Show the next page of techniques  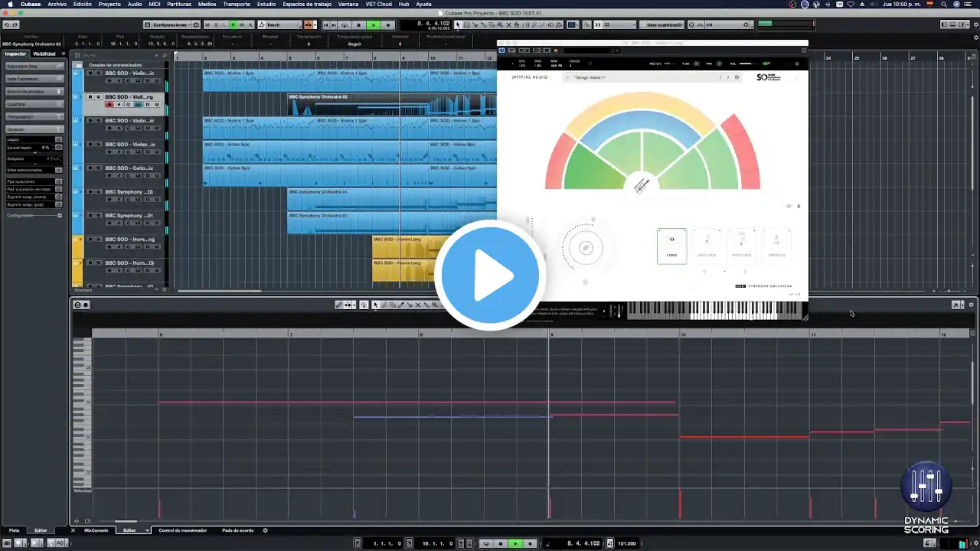click(745, 272)
